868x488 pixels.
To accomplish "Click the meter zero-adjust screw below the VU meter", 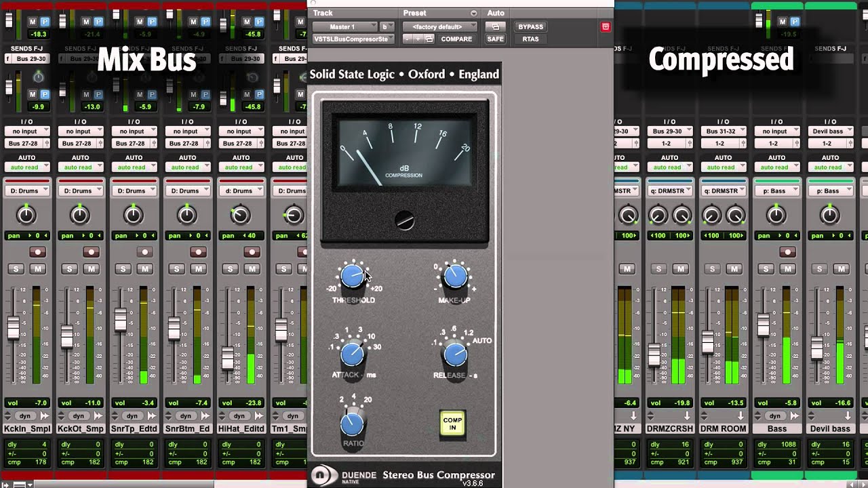I will tap(405, 220).
